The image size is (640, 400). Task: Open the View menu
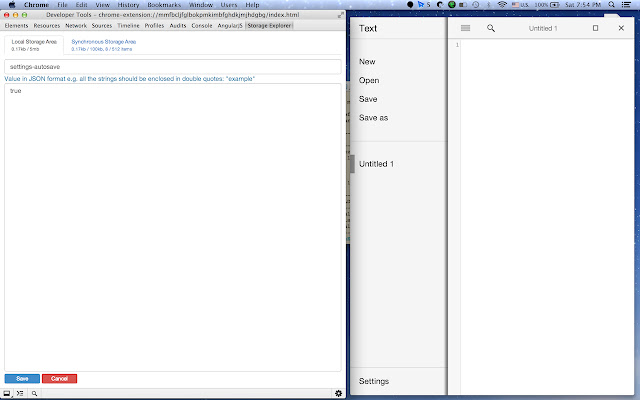click(102, 4)
